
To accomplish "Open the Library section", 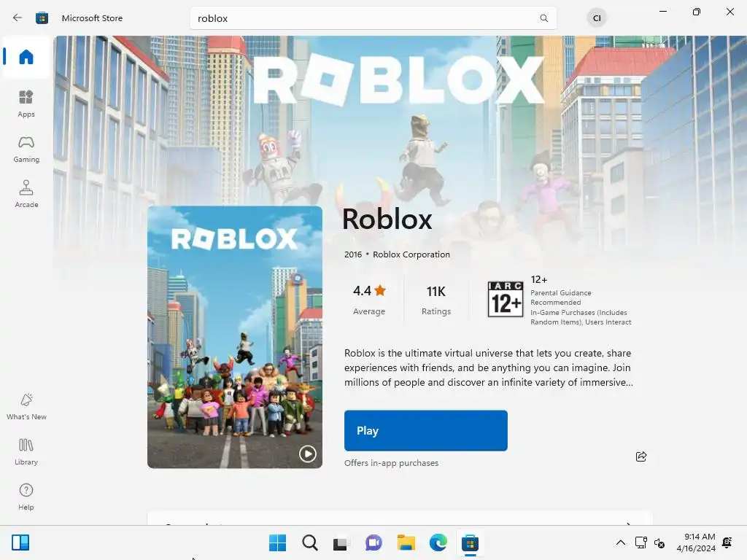I will pyautogui.click(x=26, y=452).
